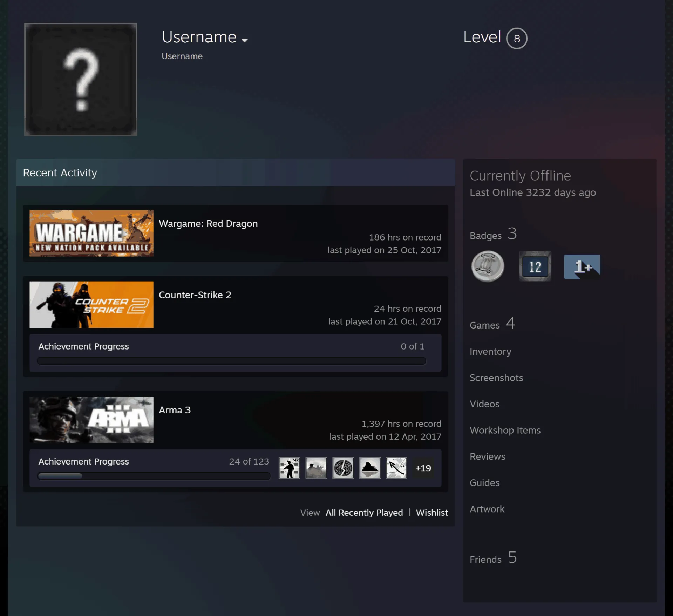Viewport: 673px width, 616px height.
Task: Open the Badges 3 section
Action: coord(493,234)
